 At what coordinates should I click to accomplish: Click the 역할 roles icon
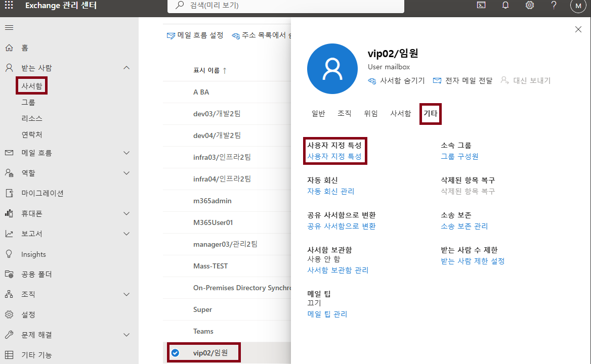9,173
